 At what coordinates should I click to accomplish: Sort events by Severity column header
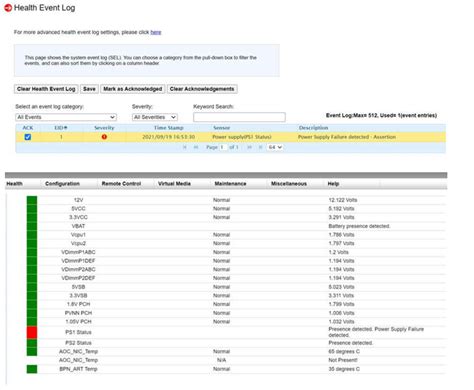click(x=104, y=128)
